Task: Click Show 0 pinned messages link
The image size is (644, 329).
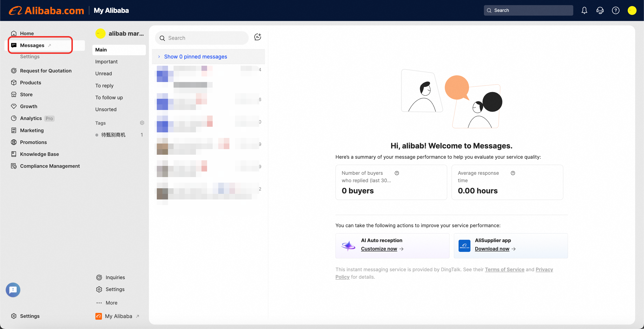Action: (195, 57)
